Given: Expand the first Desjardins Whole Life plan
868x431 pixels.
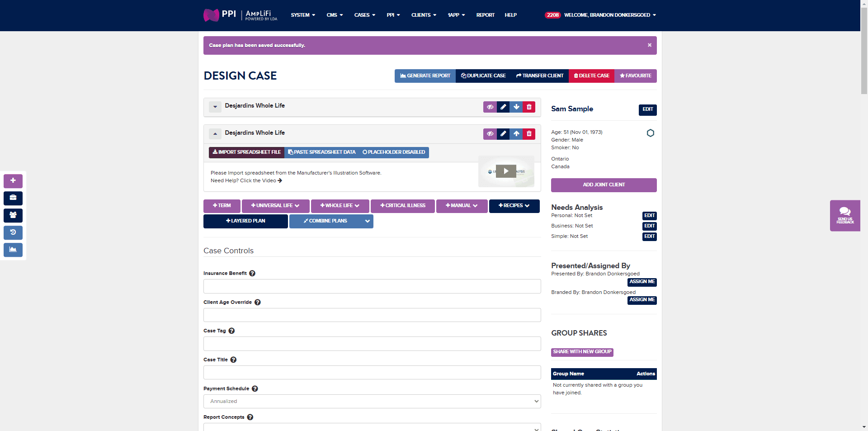Looking at the screenshot, I should pyautogui.click(x=215, y=107).
